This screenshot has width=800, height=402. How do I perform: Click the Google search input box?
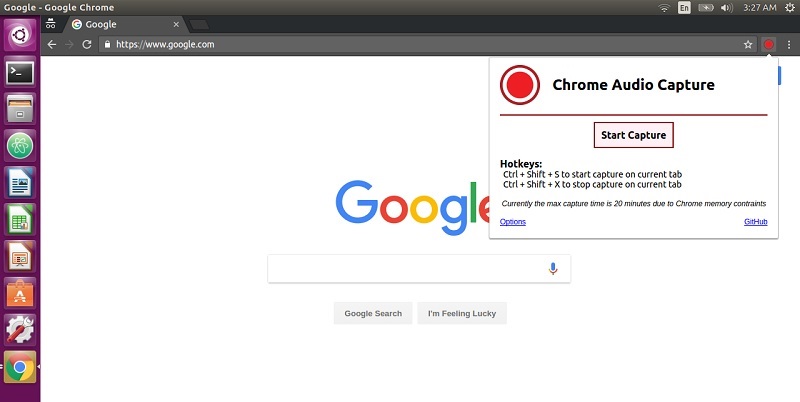419,269
